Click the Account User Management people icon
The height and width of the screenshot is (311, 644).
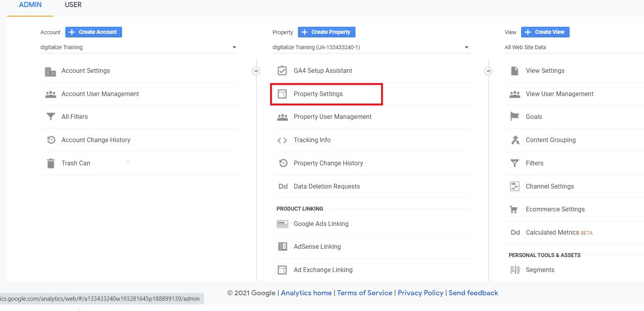(x=51, y=94)
